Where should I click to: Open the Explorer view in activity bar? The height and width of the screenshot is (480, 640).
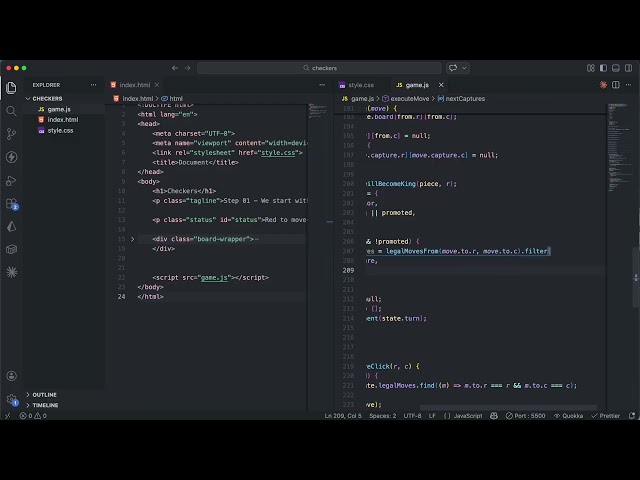pos(11,88)
